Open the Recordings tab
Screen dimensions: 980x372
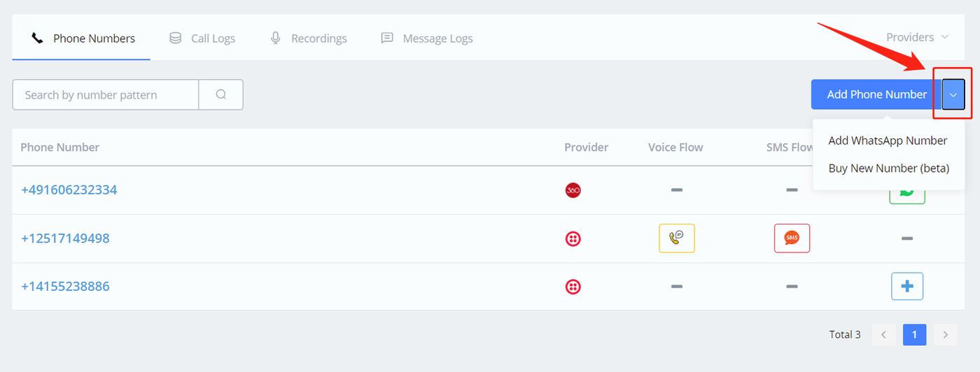(309, 38)
